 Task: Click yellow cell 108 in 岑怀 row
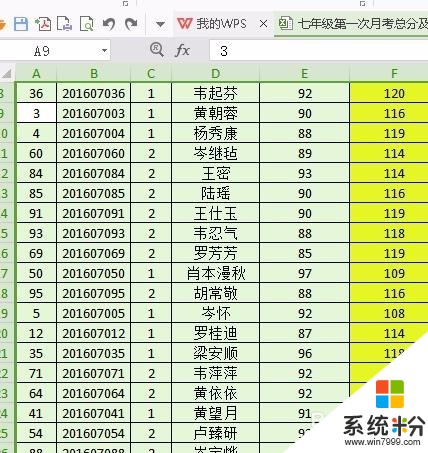pyautogui.click(x=389, y=313)
